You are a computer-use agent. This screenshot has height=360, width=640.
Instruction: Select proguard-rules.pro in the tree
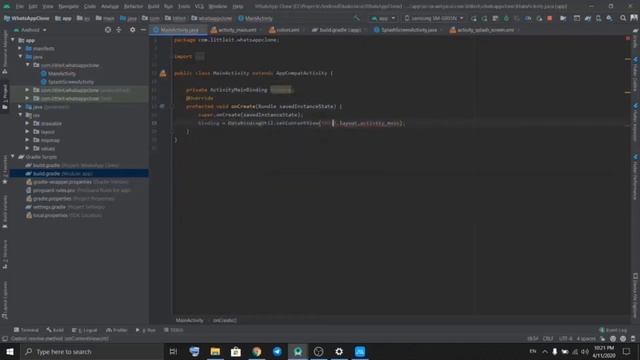[78, 190]
